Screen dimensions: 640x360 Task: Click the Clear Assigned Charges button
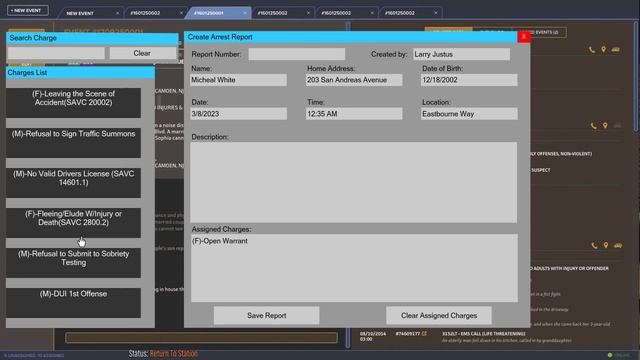coord(439,316)
